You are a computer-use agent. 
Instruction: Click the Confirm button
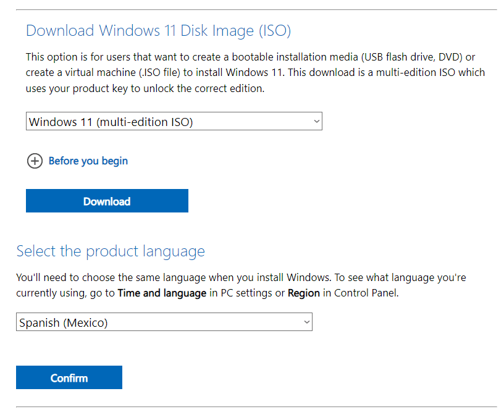point(69,377)
